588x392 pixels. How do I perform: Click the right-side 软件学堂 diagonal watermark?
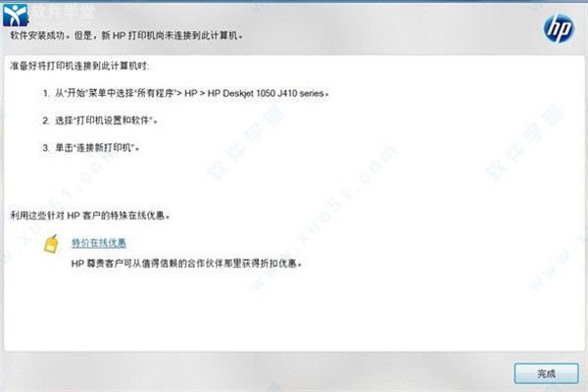pos(525,142)
